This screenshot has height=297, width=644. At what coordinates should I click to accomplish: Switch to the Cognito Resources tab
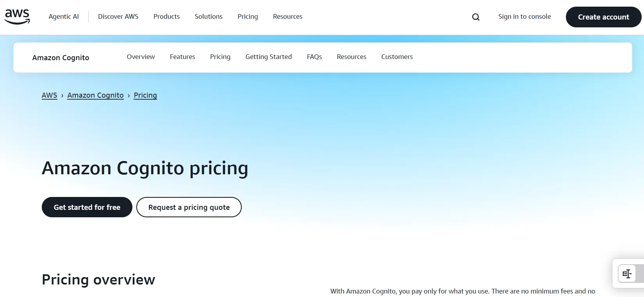click(x=351, y=57)
